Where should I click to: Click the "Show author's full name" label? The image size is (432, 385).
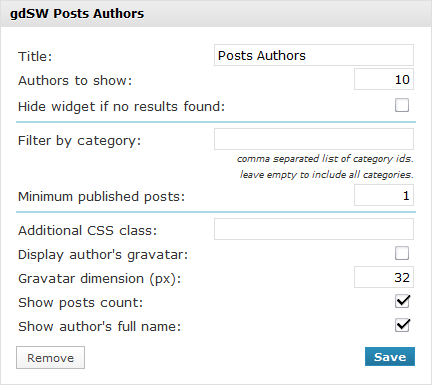click(x=99, y=326)
